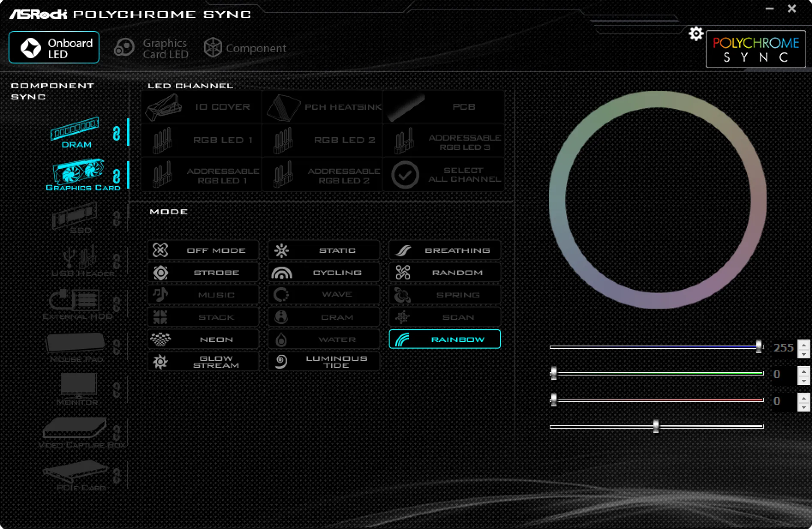Click the blue channel slider
The width and height of the screenshot is (812, 529).
pyautogui.click(x=656, y=347)
